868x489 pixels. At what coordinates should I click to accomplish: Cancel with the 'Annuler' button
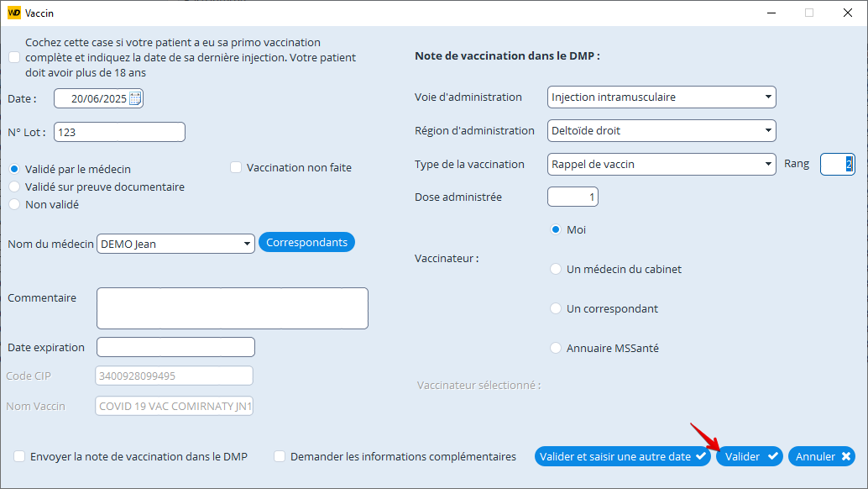[x=821, y=456]
